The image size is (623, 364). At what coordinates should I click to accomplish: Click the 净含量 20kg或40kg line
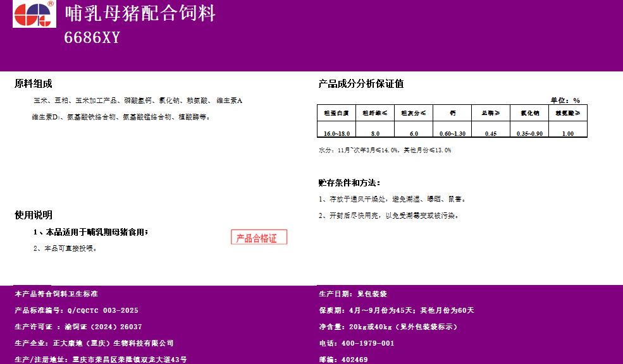click(388, 327)
